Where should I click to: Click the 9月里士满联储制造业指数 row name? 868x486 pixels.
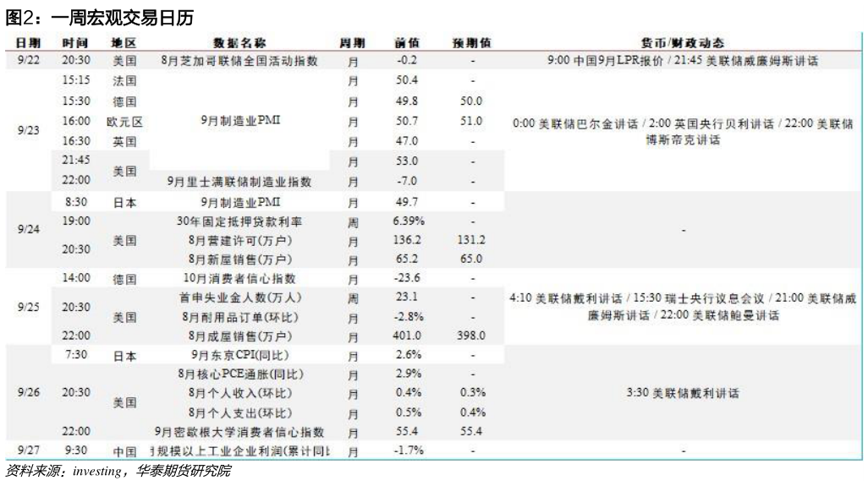tap(240, 181)
